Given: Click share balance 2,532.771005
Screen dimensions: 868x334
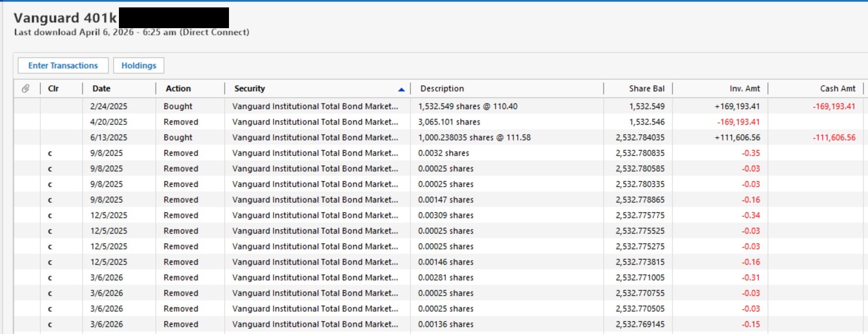Looking at the screenshot, I should (x=640, y=278).
